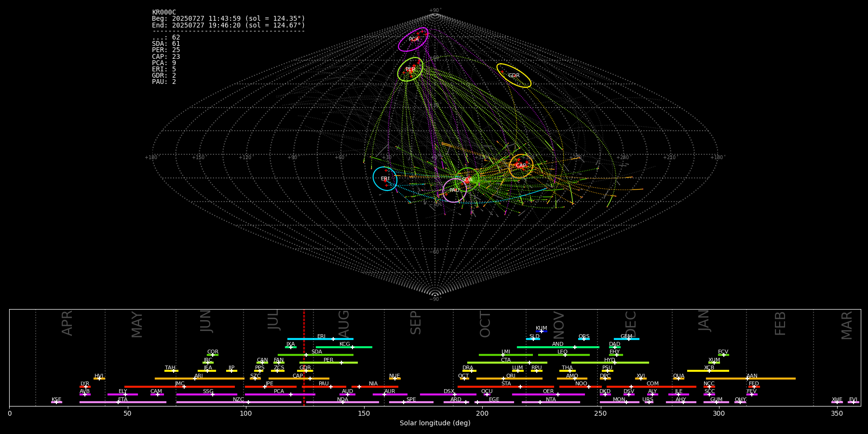This screenshot has height=434, width=868.
Task: Click the FED shower label in the timeline
Action: [x=754, y=384]
